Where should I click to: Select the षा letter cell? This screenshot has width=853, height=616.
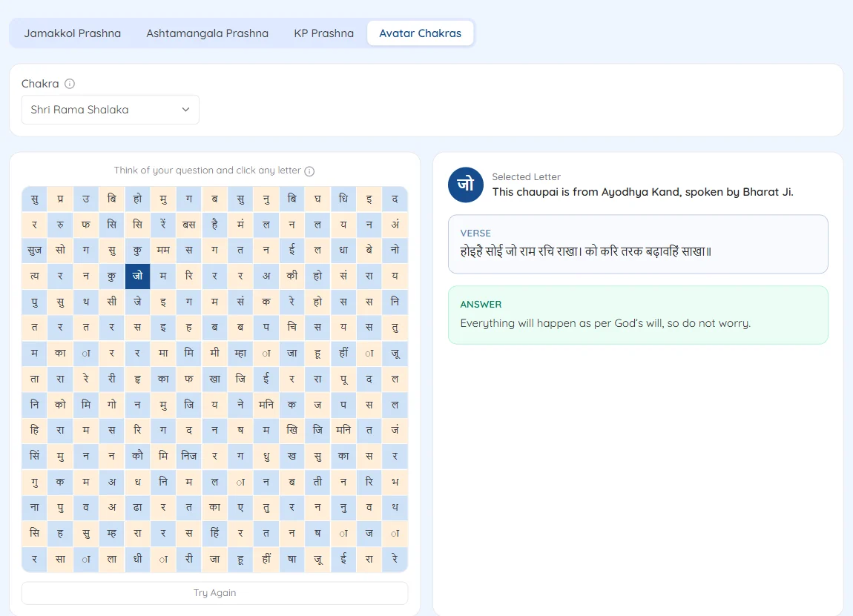point(292,559)
